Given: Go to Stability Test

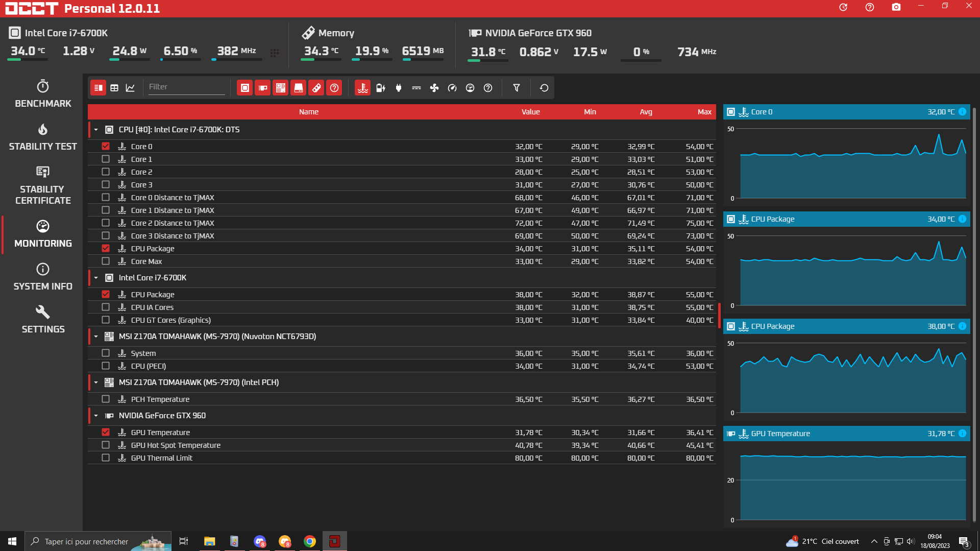Looking at the screenshot, I should pos(43,137).
